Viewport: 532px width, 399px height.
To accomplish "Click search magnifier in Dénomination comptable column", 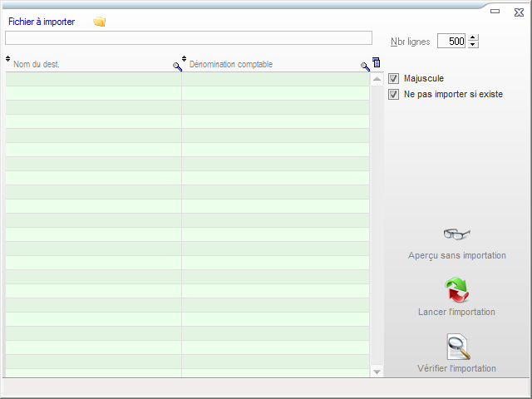I will pos(365,66).
